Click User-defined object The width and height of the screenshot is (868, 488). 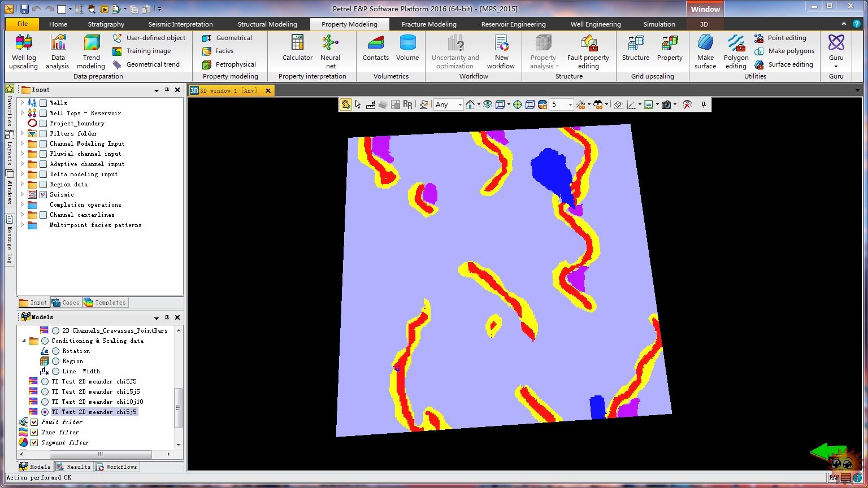149,38
